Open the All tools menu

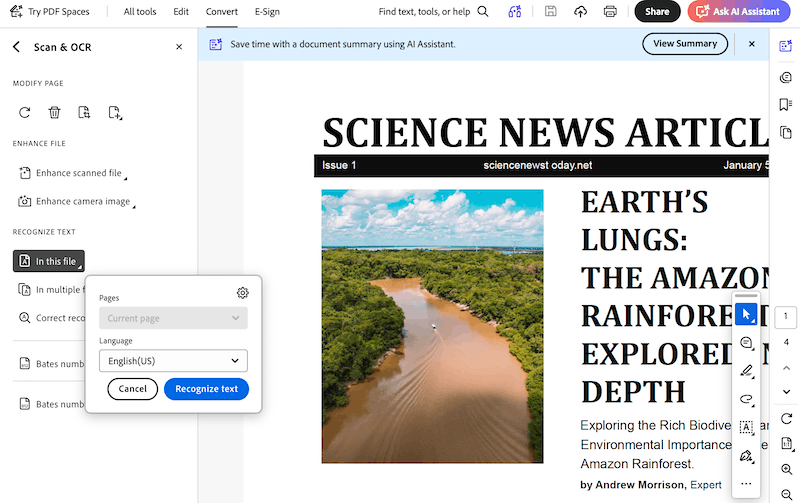140,12
